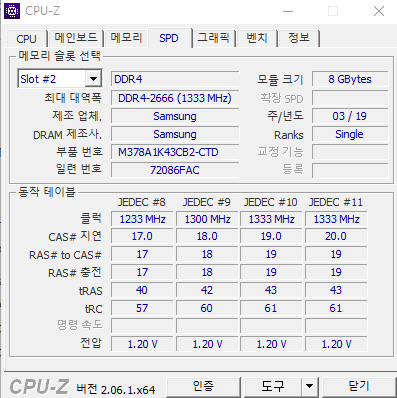Click the empty 확장 SPD field
Screen dimensions: 397x398
tap(350, 98)
